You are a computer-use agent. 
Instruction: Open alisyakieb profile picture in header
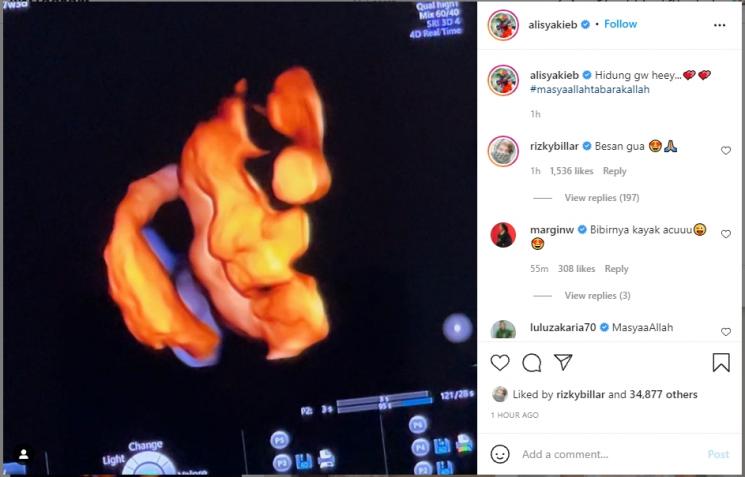(503, 25)
